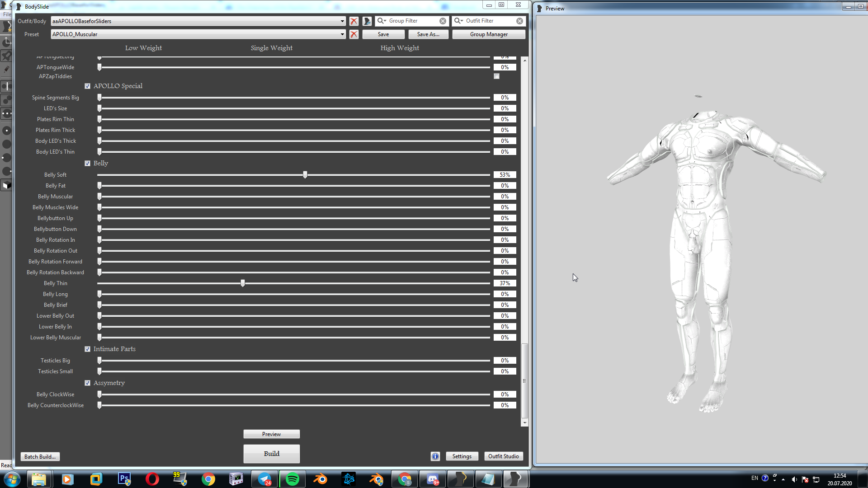
Task: Toggle the Intimate Parts category checkbox
Action: tap(88, 349)
